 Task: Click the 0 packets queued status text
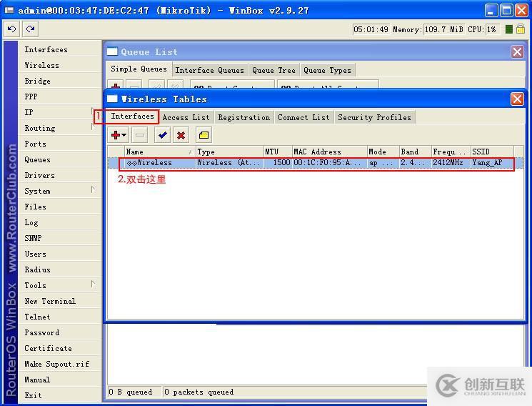tap(199, 392)
